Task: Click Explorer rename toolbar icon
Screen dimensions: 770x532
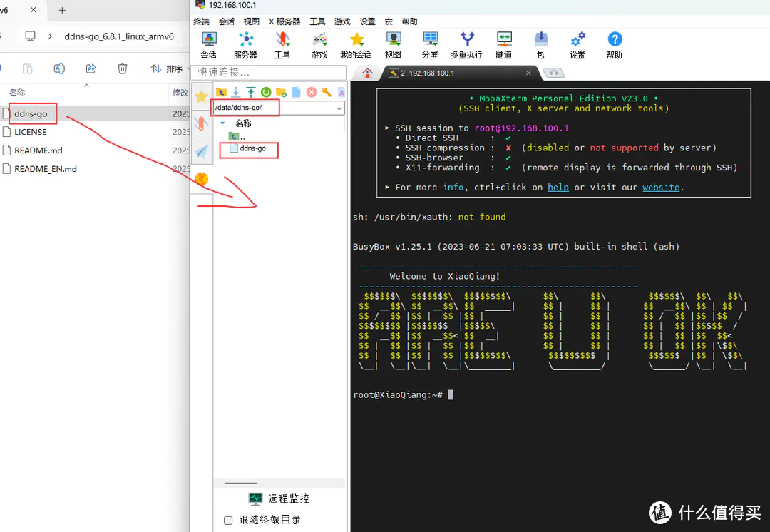Action: pos(59,68)
